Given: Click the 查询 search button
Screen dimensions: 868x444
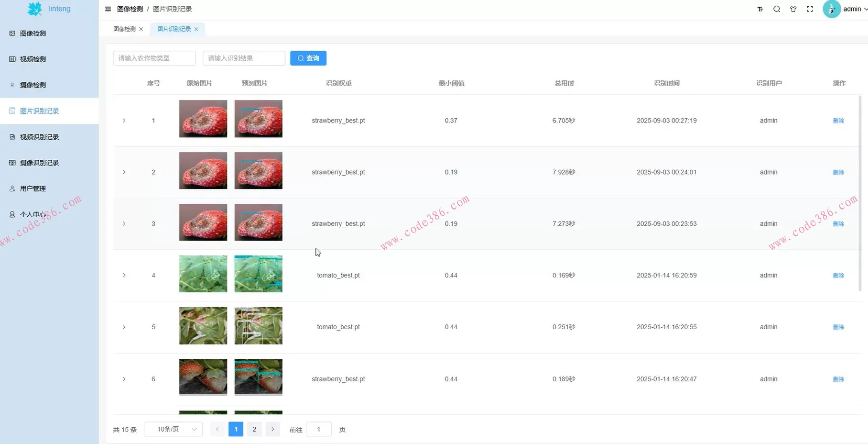Looking at the screenshot, I should point(308,58).
